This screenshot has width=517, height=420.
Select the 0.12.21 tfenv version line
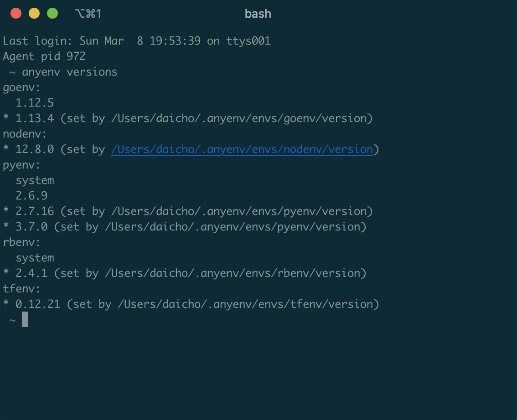pyautogui.click(x=191, y=304)
